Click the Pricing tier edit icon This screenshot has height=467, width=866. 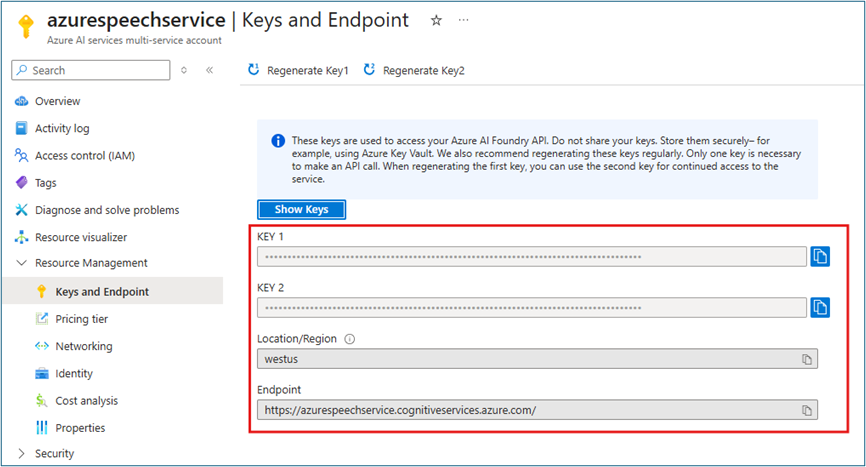click(x=41, y=319)
